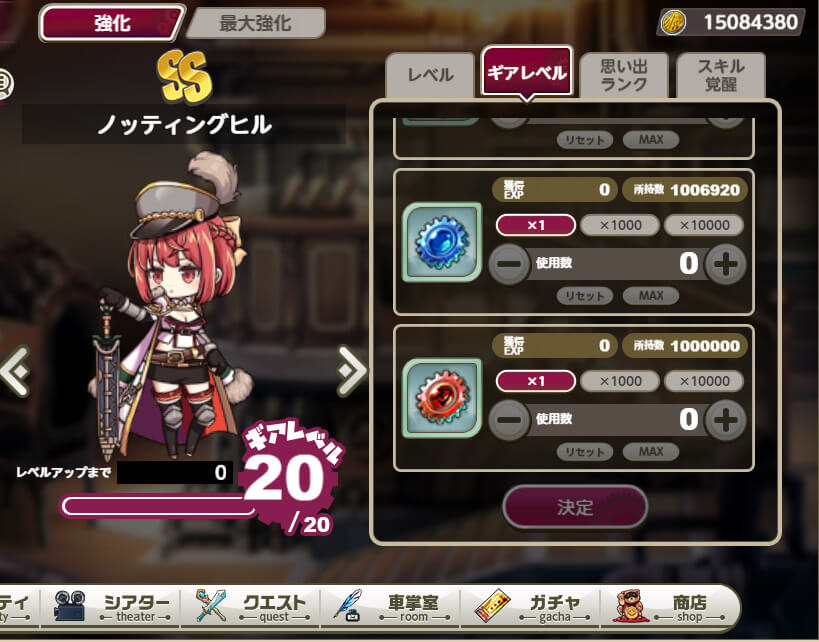Click the gear level progress bar
The image size is (819, 642).
click(x=158, y=506)
